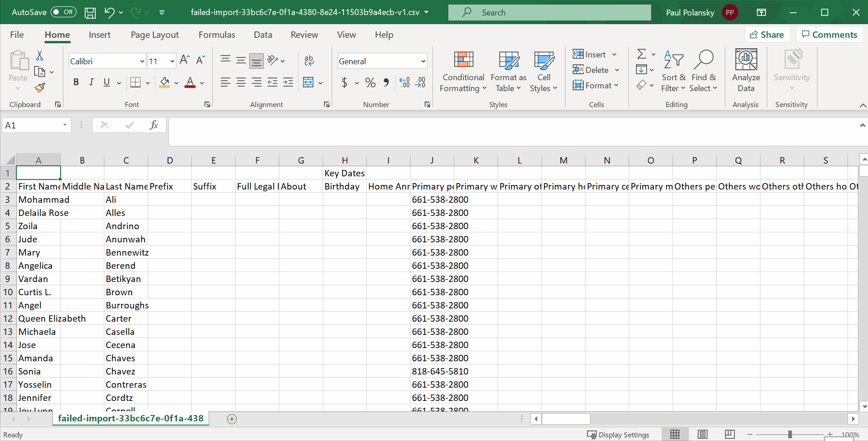Click Increase Decimal icon

(x=404, y=82)
